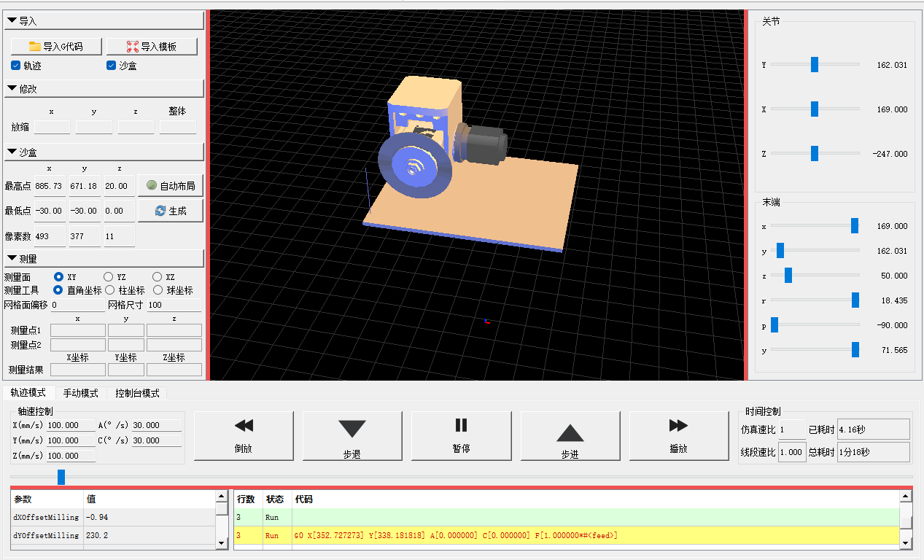Click the 仿真速比 simulation speed ratio field
Screen dimensions: 924x560
(x=791, y=429)
